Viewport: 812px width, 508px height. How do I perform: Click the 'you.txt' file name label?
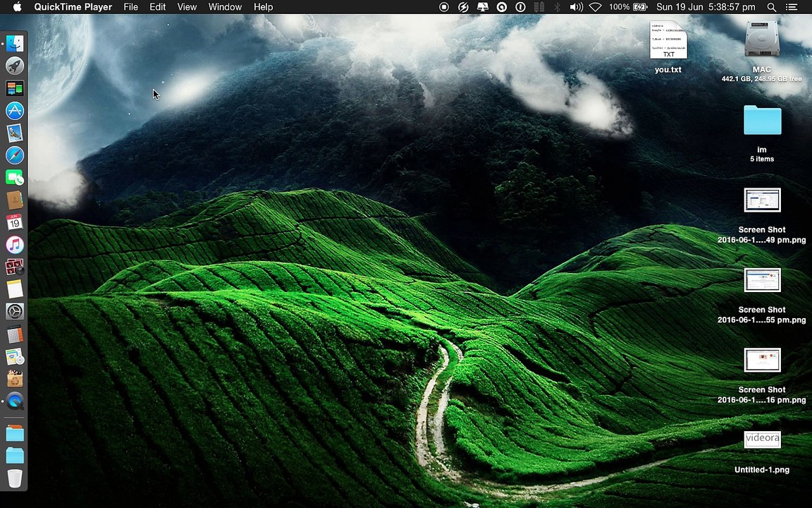point(668,69)
